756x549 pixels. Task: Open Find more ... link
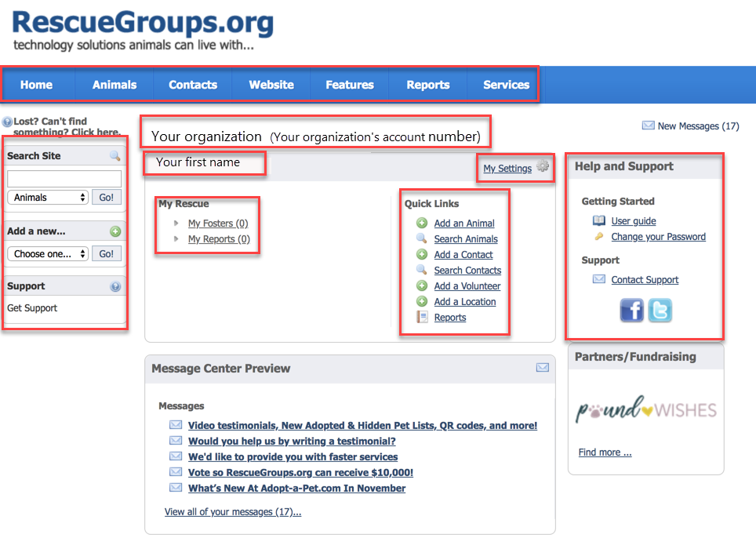pos(605,452)
